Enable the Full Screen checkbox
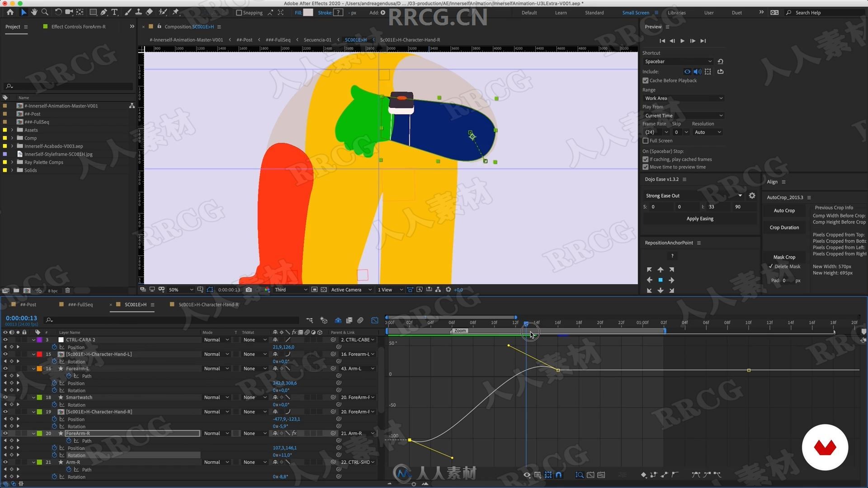This screenshot has width=868, height=488. click(x=646, y=141)
